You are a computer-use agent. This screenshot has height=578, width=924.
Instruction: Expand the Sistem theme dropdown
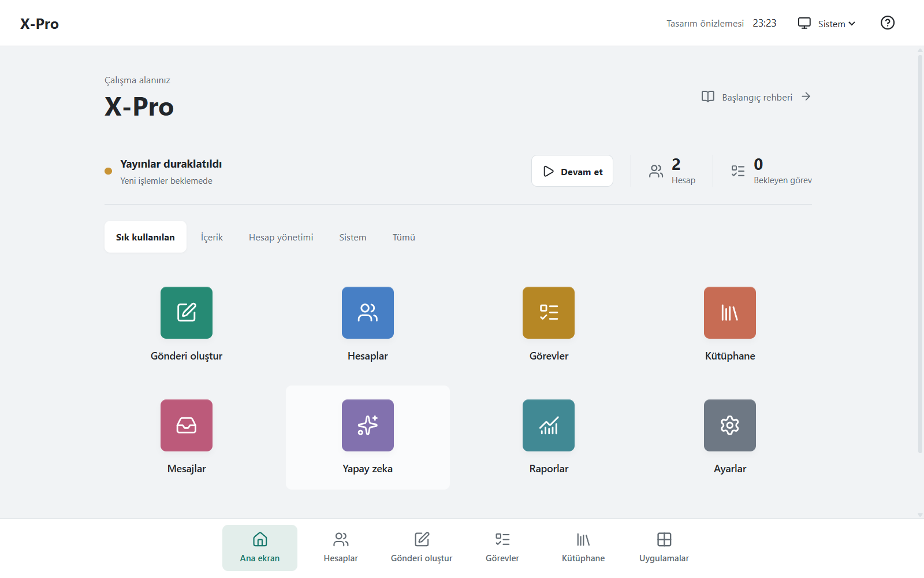(826, 24)
